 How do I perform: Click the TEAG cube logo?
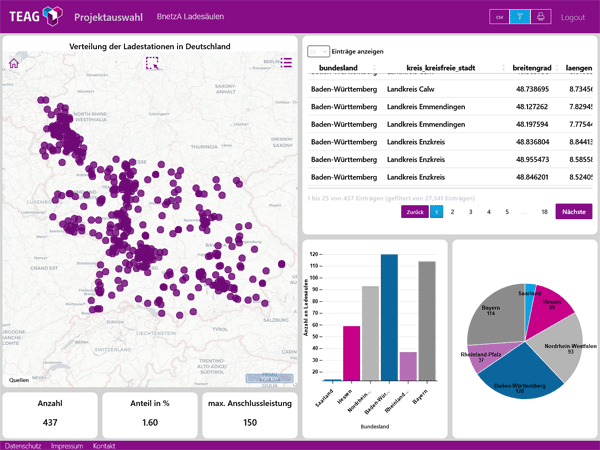point(52,16)
